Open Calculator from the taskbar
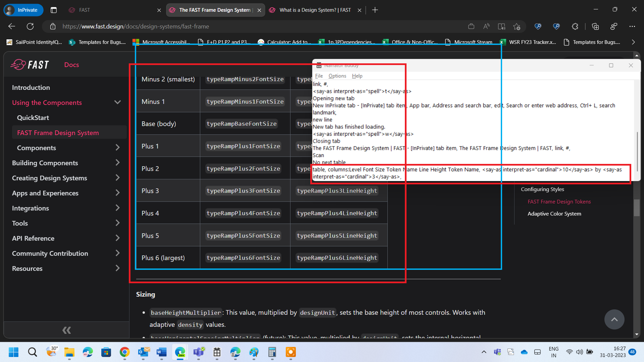 272,353
